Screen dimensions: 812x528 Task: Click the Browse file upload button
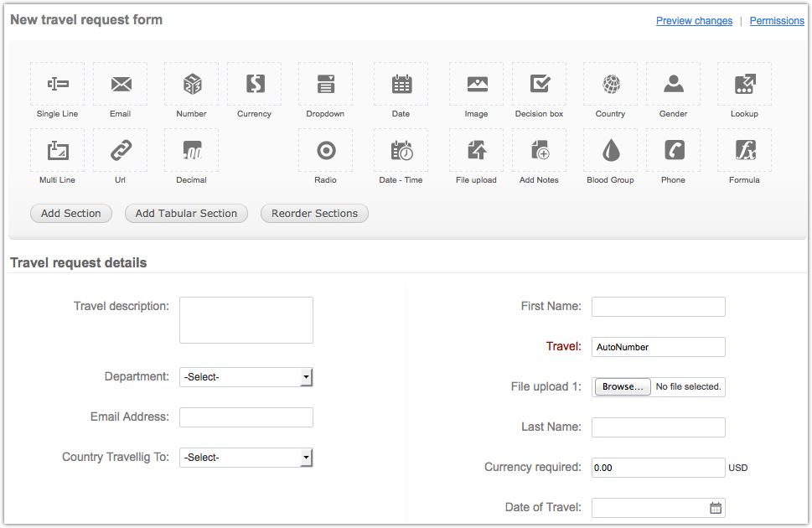click(x=623, y=387)
